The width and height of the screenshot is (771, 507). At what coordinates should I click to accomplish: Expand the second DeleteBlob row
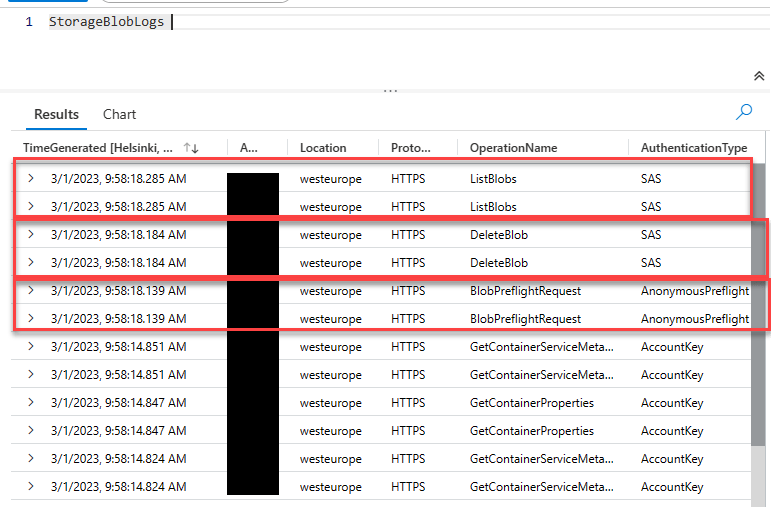31,263
